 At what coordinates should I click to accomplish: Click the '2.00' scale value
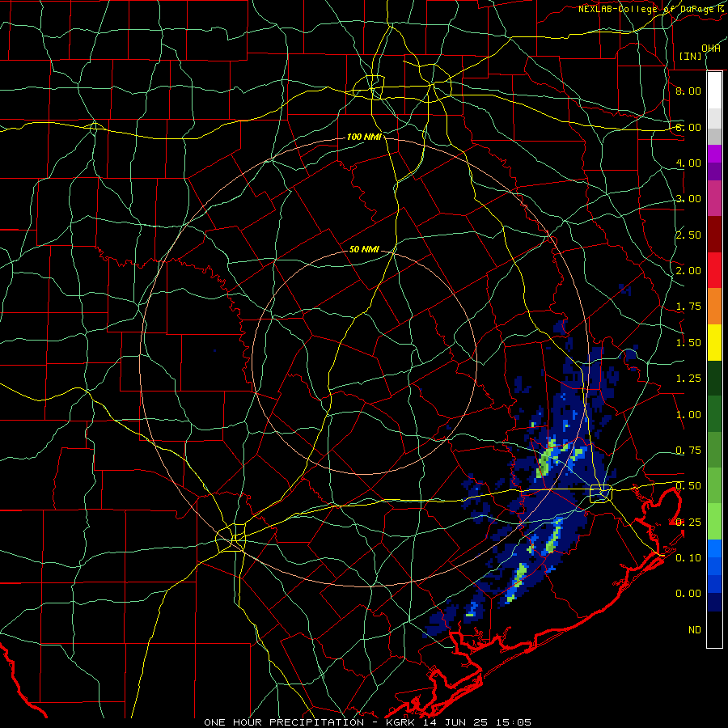point(688,271)
